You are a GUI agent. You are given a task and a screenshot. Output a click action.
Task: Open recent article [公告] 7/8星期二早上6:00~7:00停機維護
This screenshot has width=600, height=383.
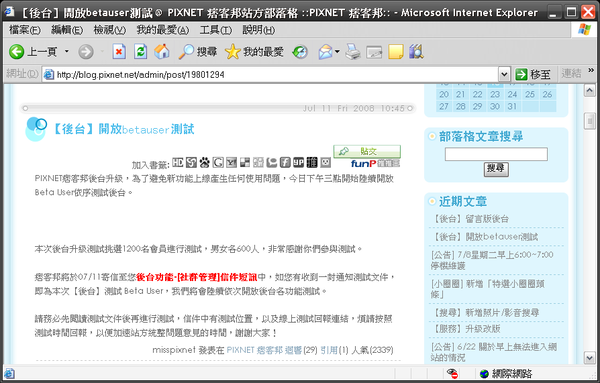pos(492,260)
